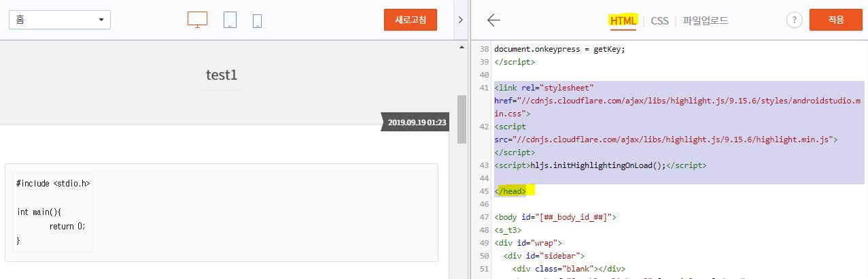Select the CSS tab
Image resolution: width=868 pixels, height=279 pixels.
tap(659, 20)
